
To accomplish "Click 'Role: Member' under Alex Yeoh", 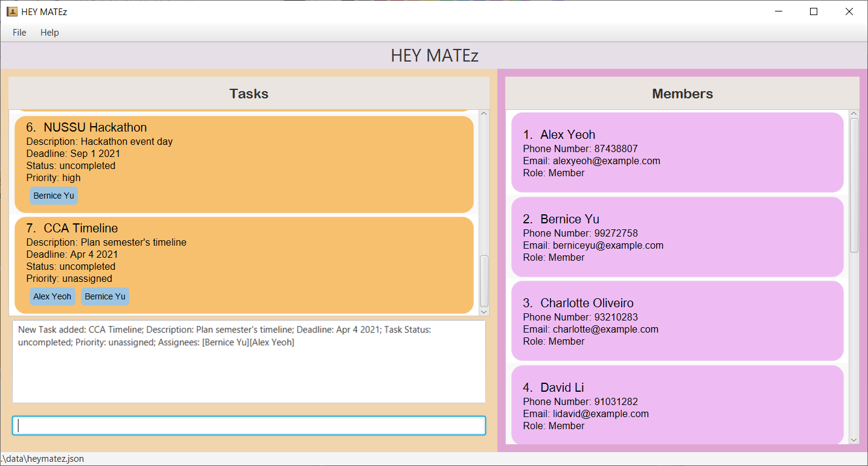I will [x=554, y=173].
